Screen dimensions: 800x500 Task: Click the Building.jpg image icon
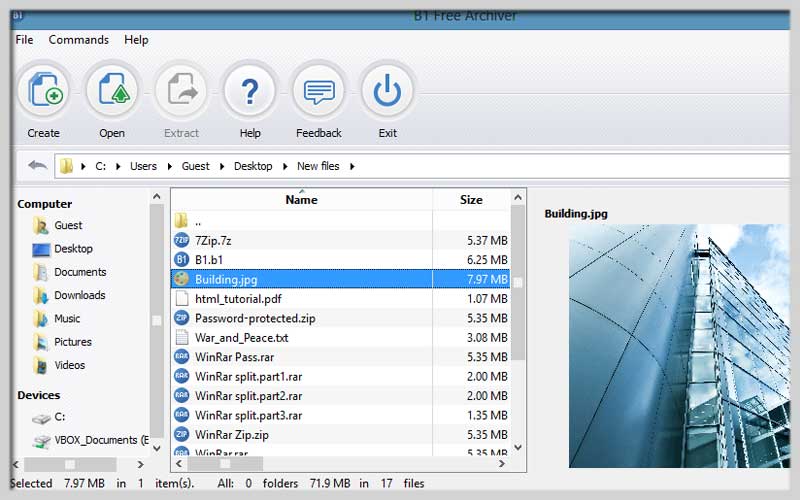point(182,279)
